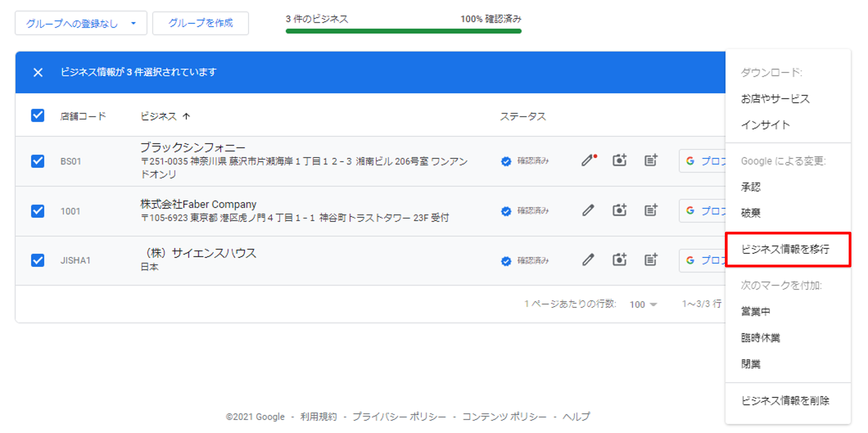Click the グループを作成 button

pyautogui.click(x=201, y=23)
